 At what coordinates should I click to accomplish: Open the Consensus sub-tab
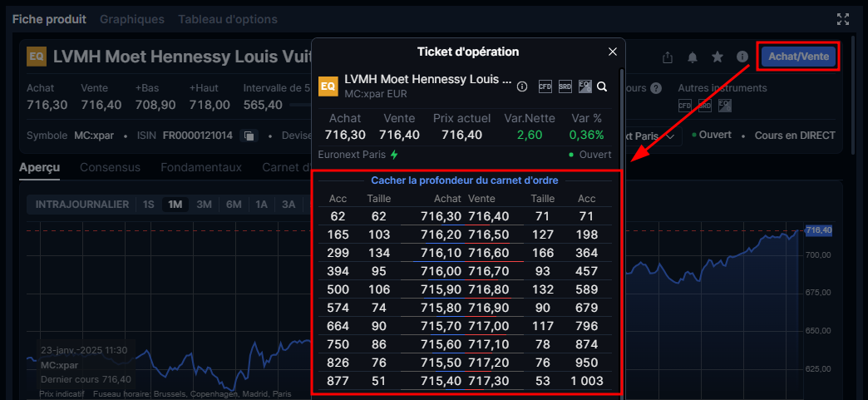110,167
